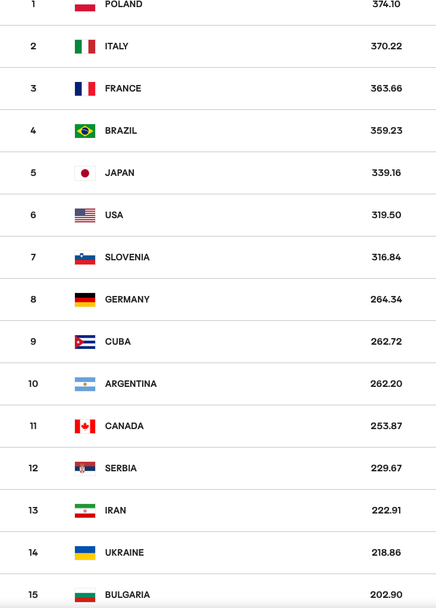The height and width of the screenshot is (608, 436).
Task: Select rank number 10 row cell
Action: pos(33,384)
